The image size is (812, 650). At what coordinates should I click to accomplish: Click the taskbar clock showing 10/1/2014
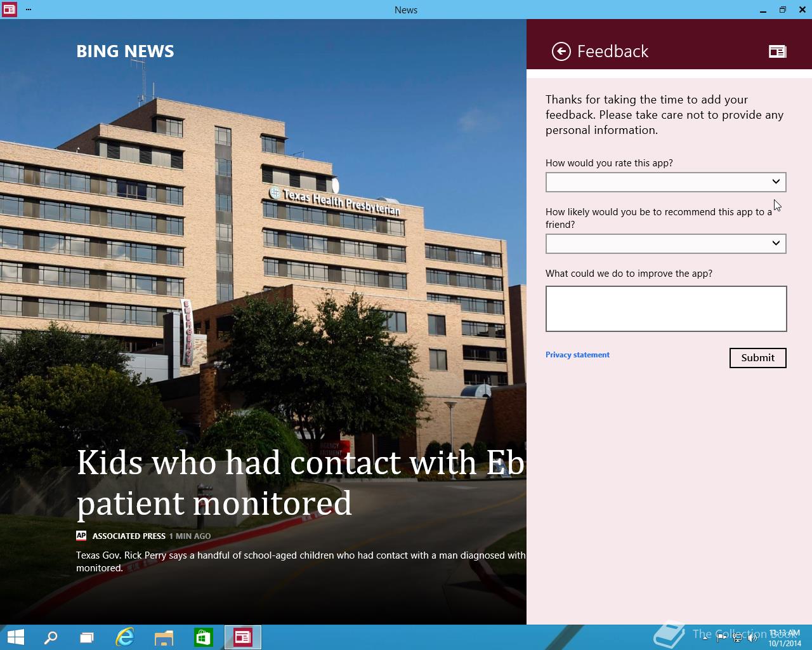click(785, 638)
